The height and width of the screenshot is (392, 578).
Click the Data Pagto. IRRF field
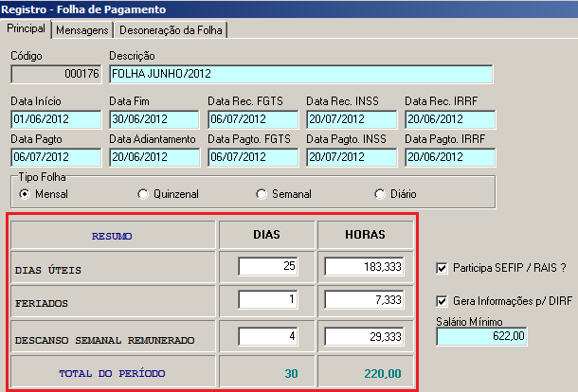(x=450, y=157)
